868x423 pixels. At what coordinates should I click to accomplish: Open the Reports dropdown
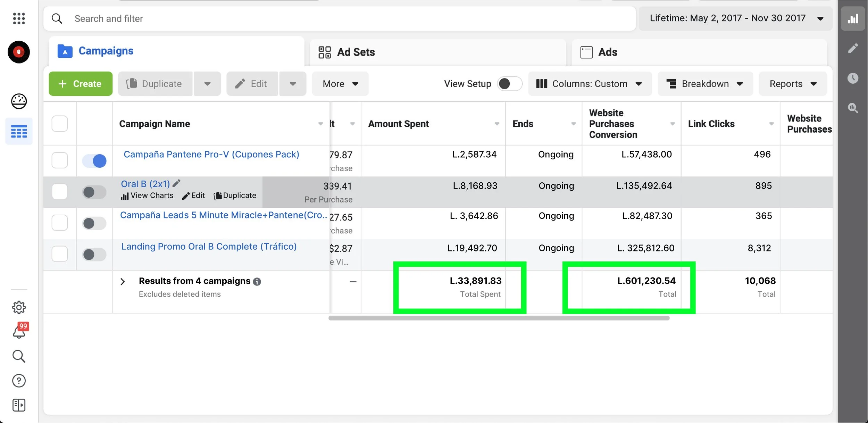tap(793, 84)
